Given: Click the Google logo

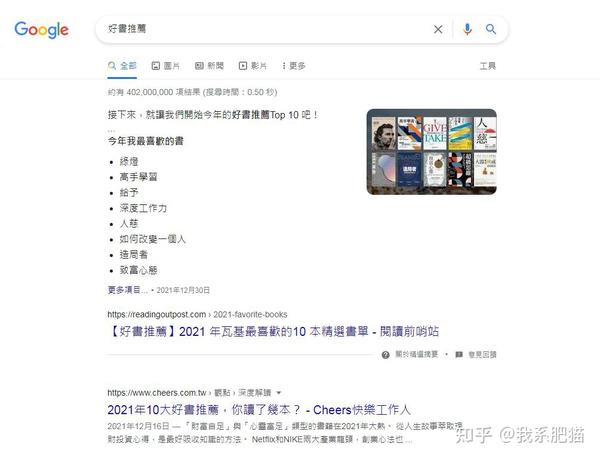Looking at the screenshot, I should pyautogui.click(x=41, y=30).
